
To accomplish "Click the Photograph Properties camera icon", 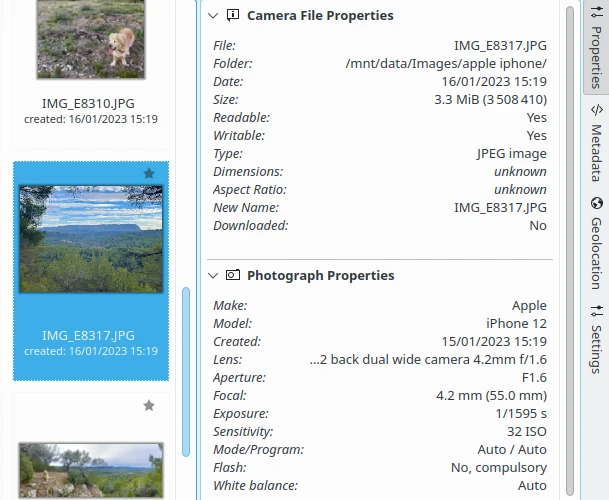I will tap(232, 276).
